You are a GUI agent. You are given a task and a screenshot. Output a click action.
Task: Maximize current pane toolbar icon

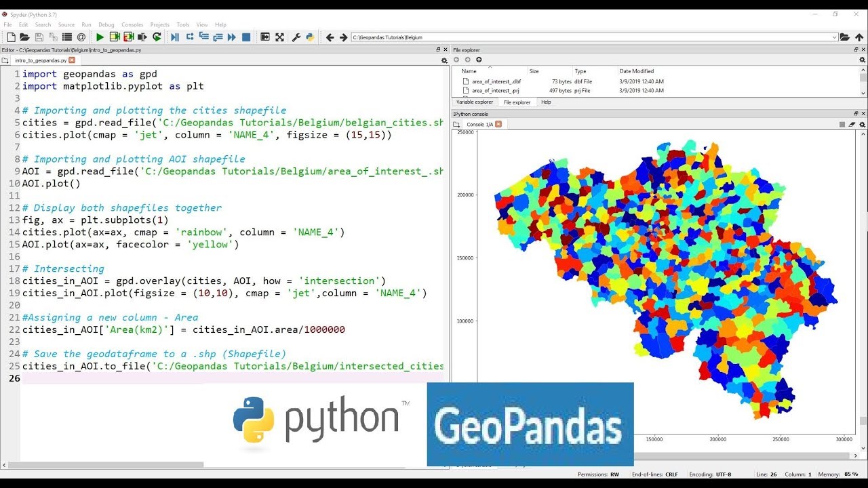point(265,37)
